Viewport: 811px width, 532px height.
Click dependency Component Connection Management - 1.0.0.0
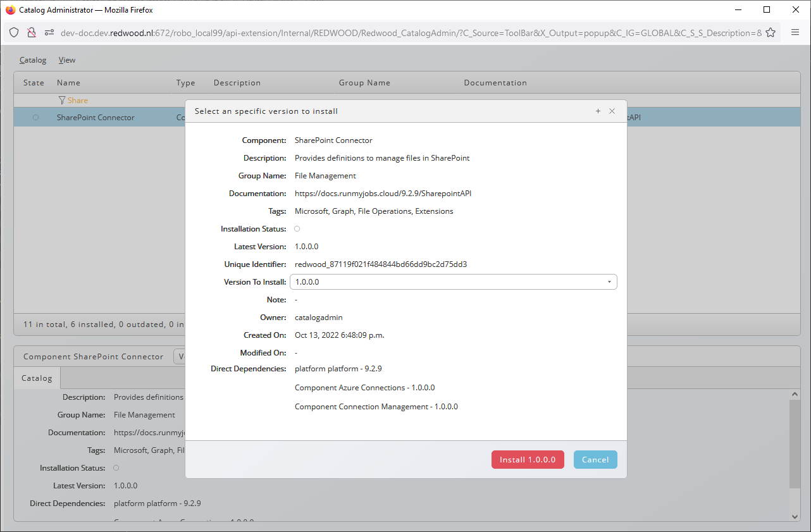pyautogui.click(x=376, y=407)
